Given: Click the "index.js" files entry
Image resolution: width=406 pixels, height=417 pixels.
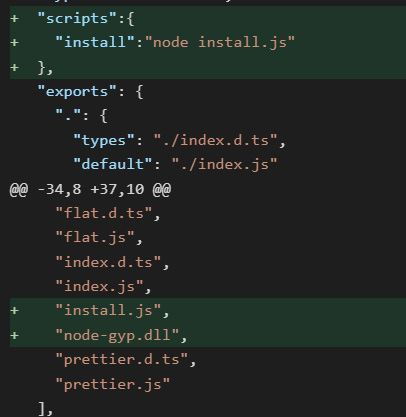Looking at the screenshot, I should pyautogui.click(x=103, y=286).
